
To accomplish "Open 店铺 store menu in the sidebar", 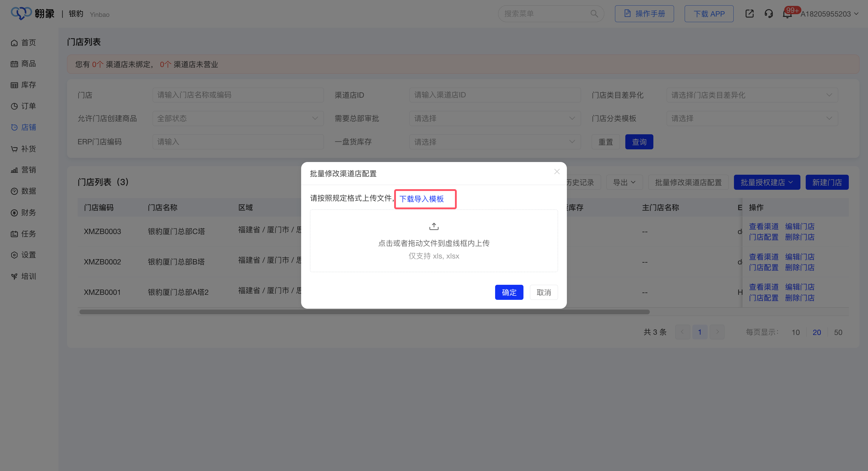I will [24, 127].
